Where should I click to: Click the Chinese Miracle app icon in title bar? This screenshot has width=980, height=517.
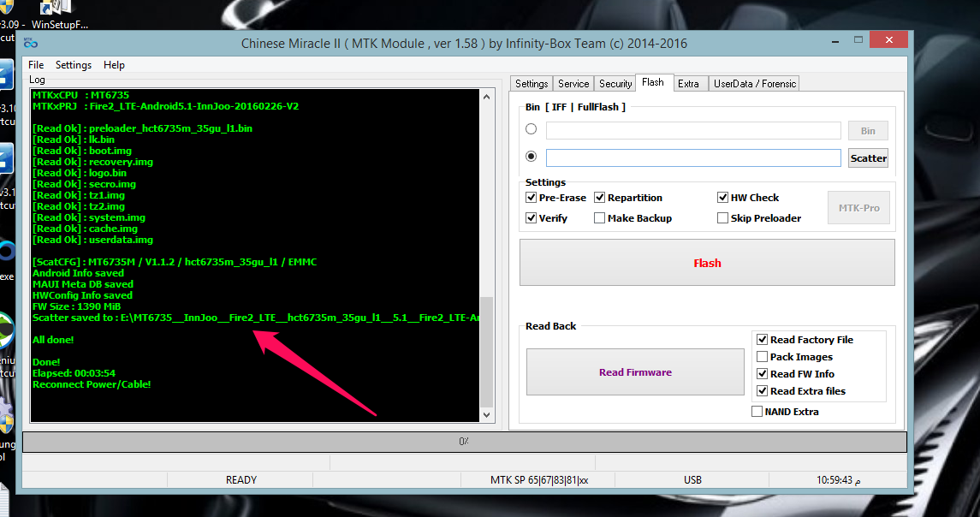31,43
